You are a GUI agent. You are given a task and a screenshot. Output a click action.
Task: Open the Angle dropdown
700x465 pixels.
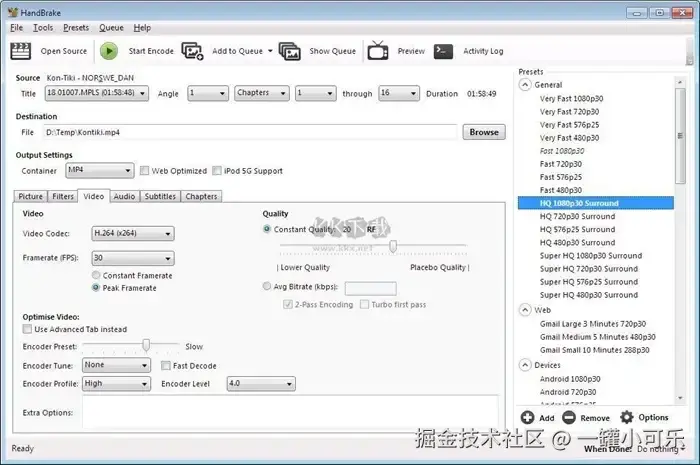tap(208, 93)
